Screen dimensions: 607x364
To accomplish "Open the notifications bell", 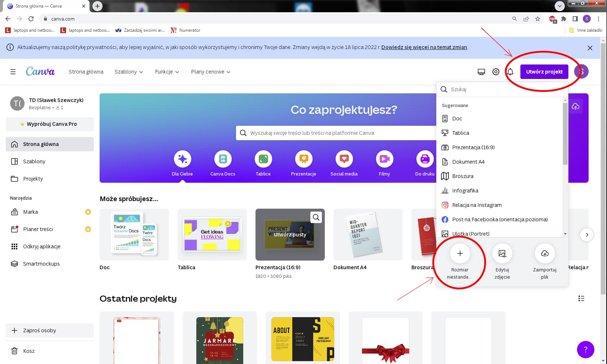I will [x=510, y=72].
